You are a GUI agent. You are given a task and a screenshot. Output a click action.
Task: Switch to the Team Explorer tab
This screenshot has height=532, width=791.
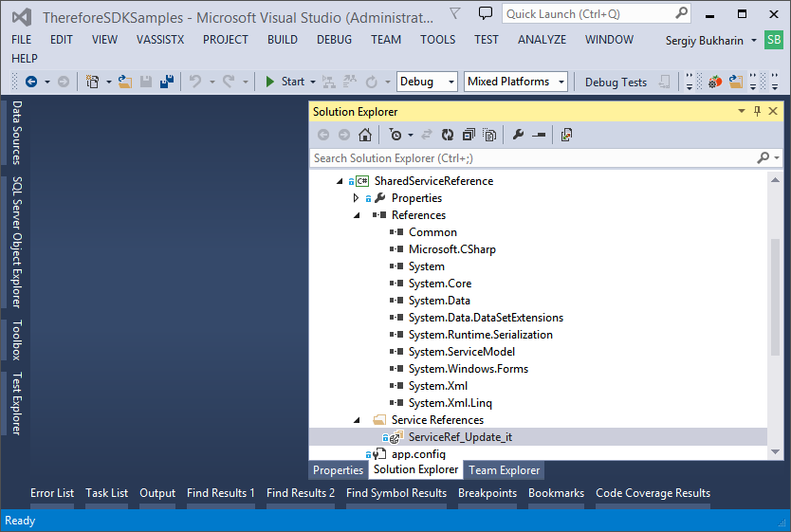pyautogui.click(x=504, y=470)
